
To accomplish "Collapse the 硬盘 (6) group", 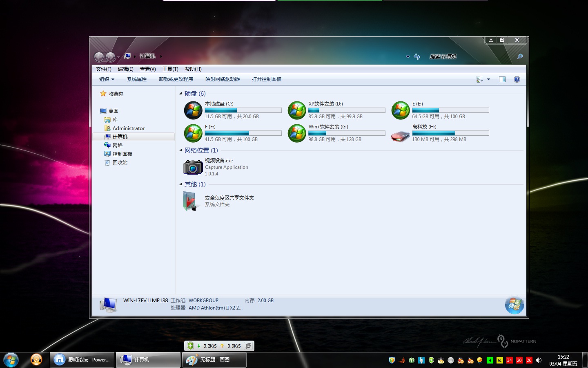I will click(x=181, y=94).
